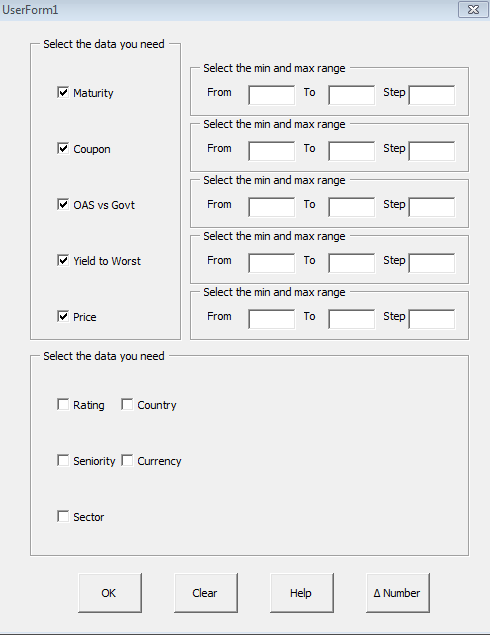Viewport: 490px width, 635px height.
Task: Click the Clear button
Action: pos(206,593)
